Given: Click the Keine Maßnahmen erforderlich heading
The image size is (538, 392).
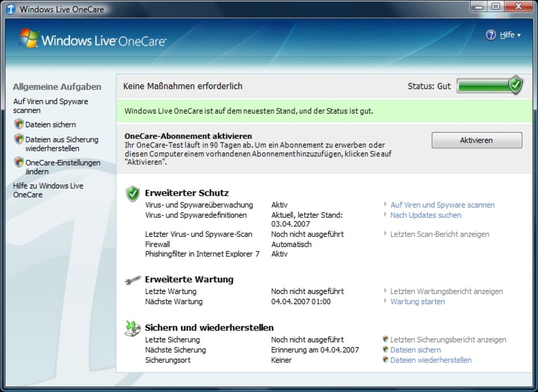Looking at the screenshot, I should [x=183, y=86].
